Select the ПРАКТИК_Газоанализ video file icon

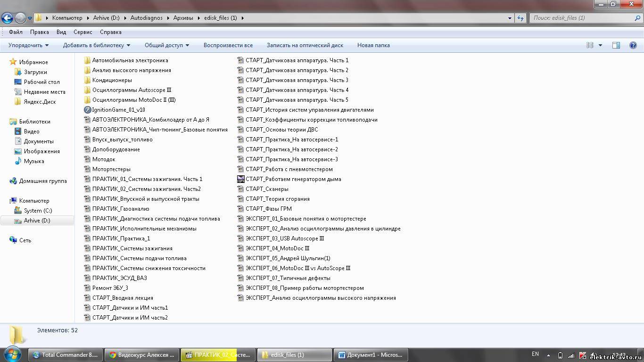point(87,209)
